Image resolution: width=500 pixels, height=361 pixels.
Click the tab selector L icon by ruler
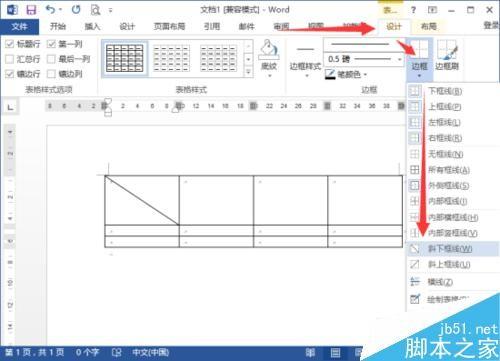11,107
